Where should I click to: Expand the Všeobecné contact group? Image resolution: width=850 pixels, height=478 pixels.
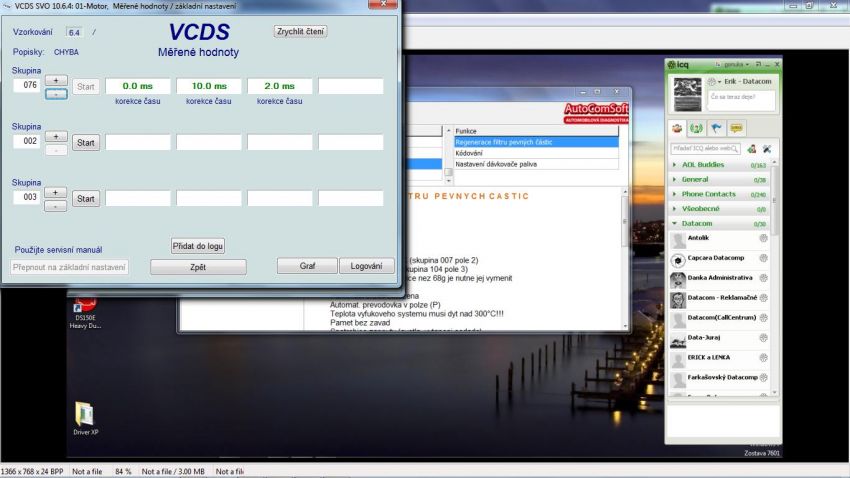pyautogui.click(x=674, y=209)
